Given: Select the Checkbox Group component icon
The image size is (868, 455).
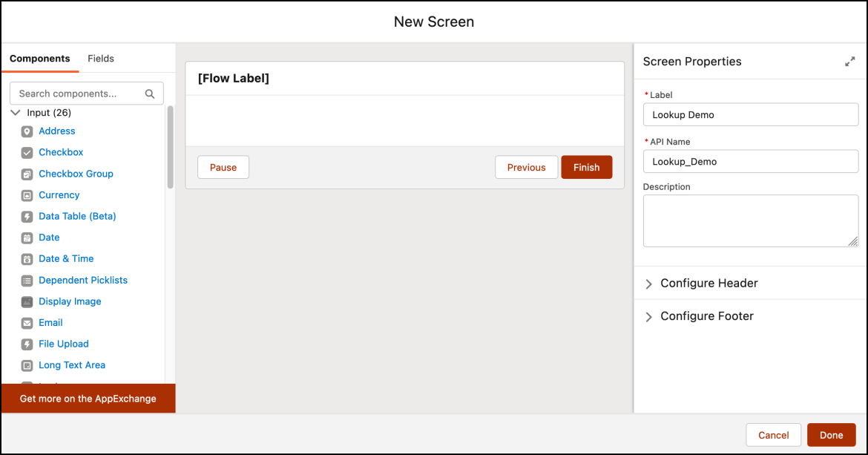Looking at the screenshot, I should (x=27, y=174).
